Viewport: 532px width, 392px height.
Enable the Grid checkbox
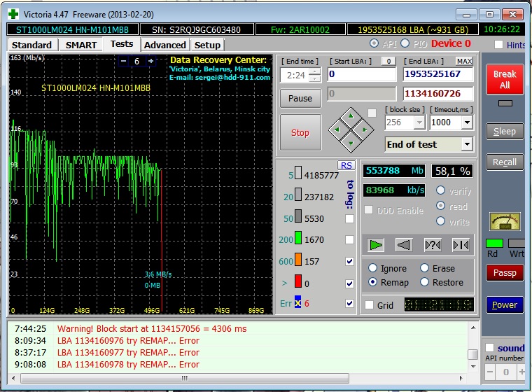[x=369, y=305]
